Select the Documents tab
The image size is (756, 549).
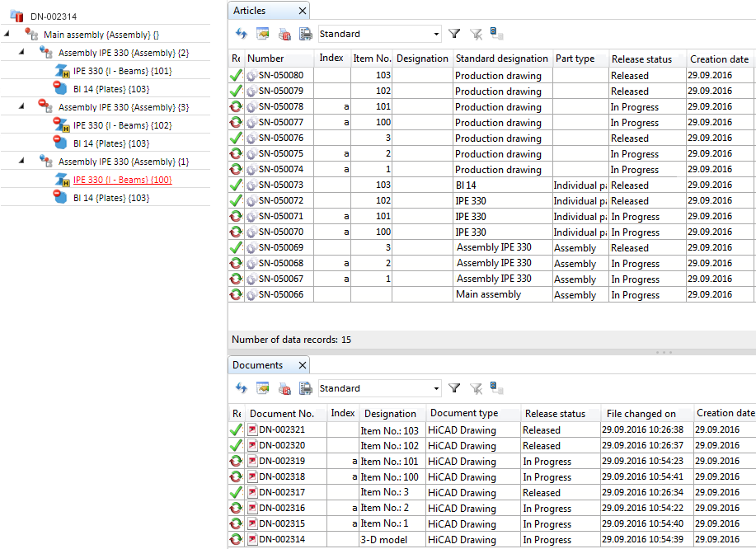[x=257, y=365]
